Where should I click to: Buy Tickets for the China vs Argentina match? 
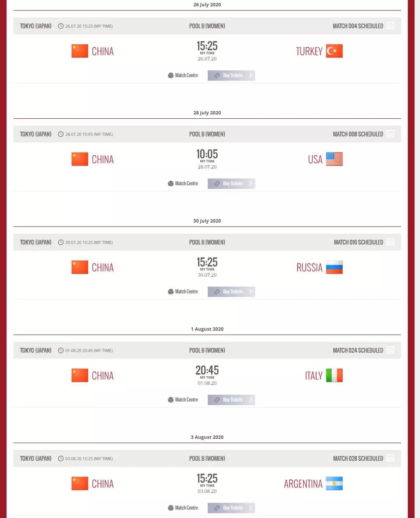(231, 508)
